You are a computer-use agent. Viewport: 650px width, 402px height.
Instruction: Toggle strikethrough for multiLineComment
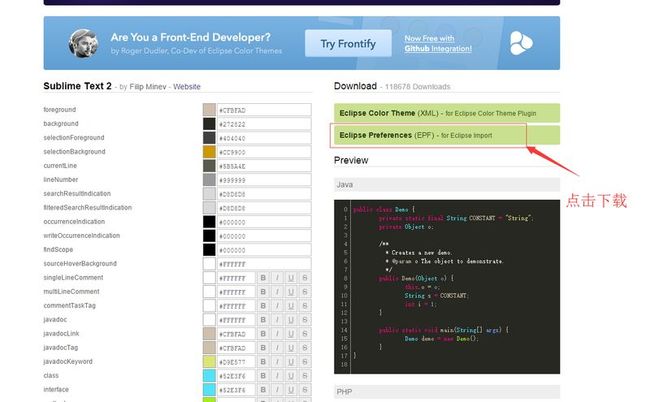(305, 292)
